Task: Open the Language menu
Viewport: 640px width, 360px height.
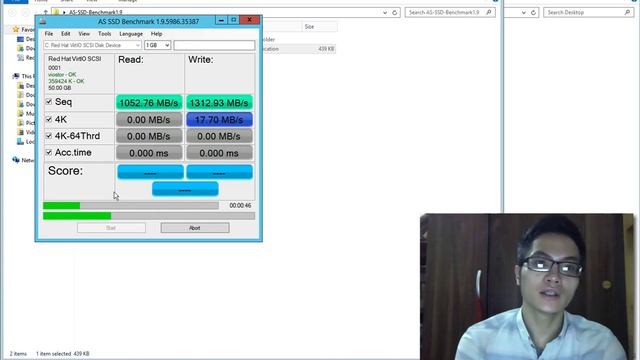Action: point(131,34)
